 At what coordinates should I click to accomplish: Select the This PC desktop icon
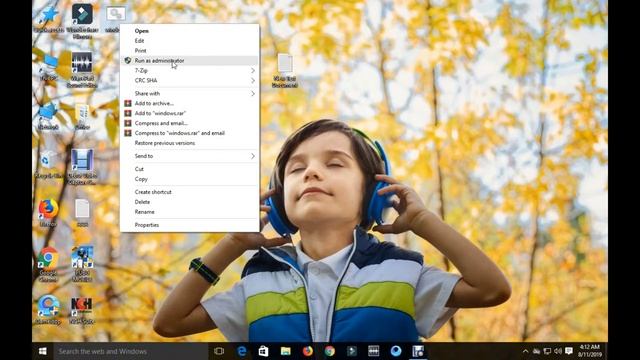point(49,67)
